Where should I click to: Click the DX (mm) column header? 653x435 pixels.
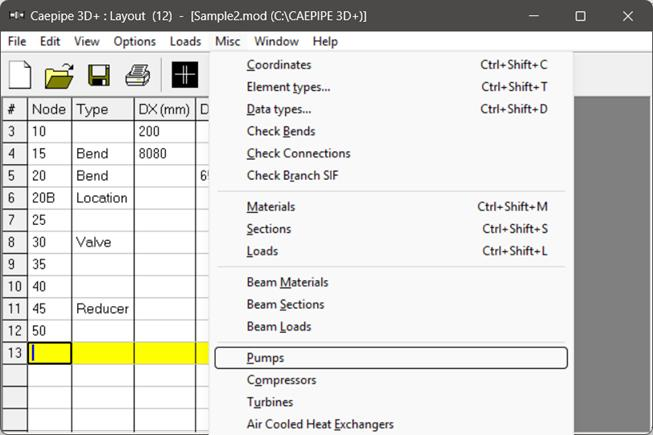(x=164, y=109)
